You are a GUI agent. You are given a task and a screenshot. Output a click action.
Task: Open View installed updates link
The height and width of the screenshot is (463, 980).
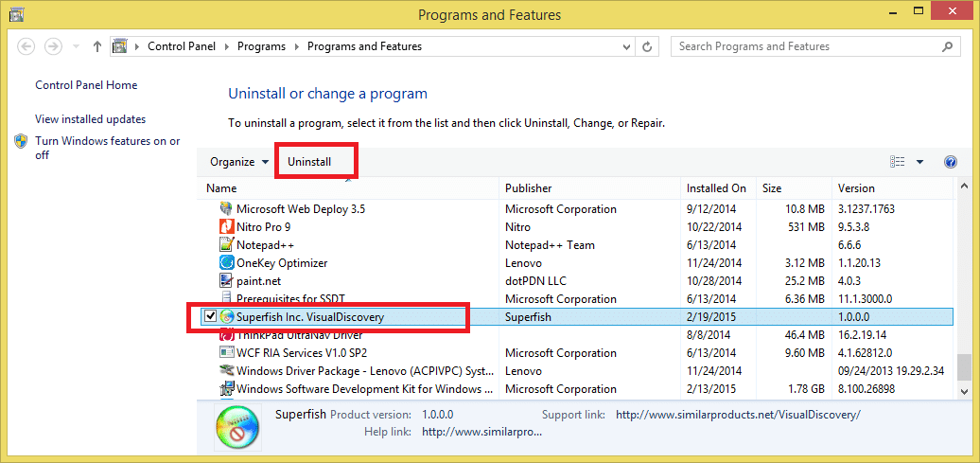coord(90,119)
